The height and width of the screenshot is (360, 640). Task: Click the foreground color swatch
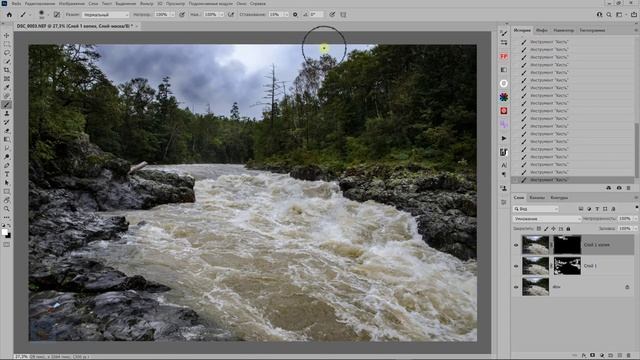tap(4, 232)
